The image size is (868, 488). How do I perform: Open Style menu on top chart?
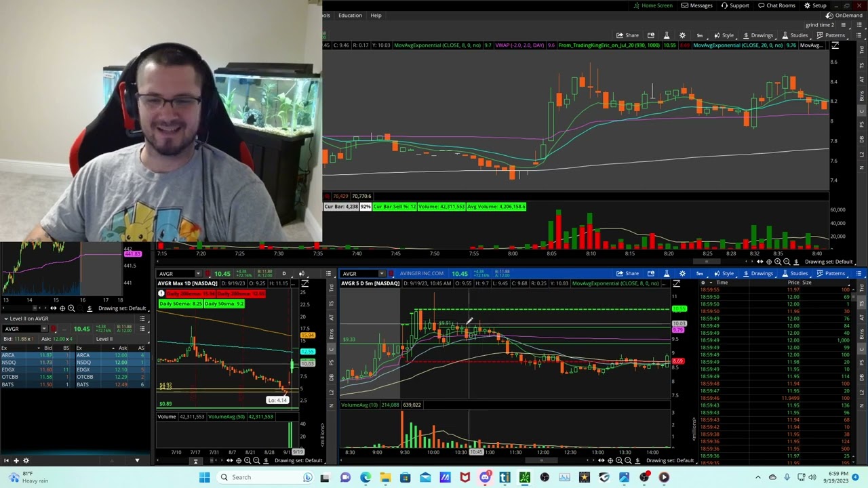tap(724, 35)
